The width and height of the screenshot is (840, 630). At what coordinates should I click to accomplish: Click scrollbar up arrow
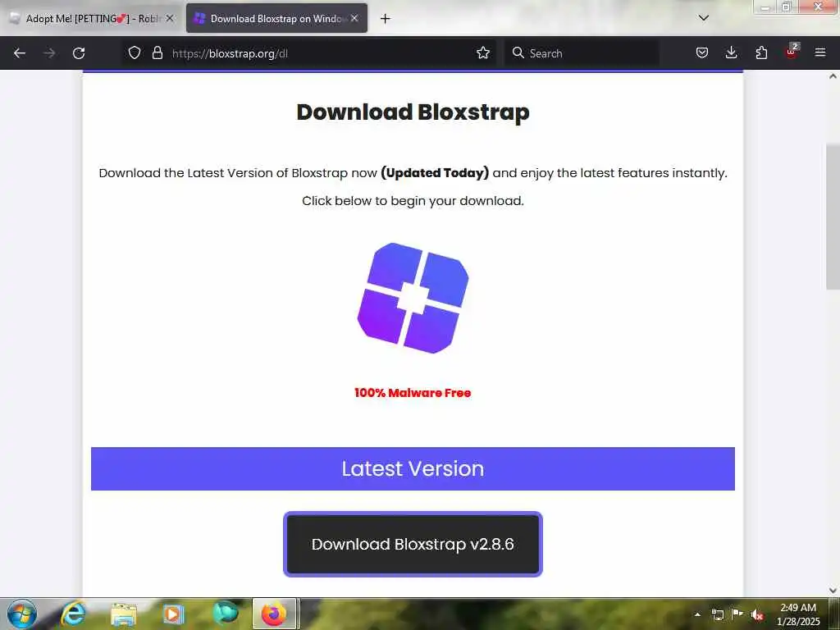point(833,76)
